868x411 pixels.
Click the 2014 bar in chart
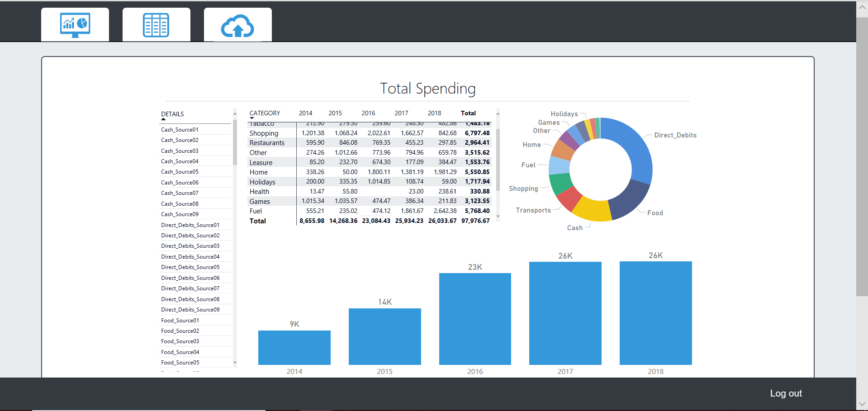pos(294,347)
